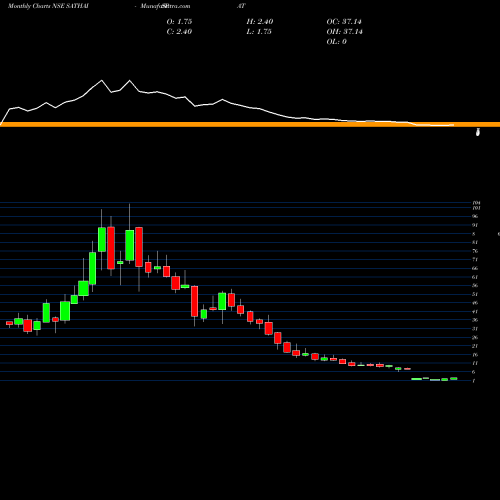The image size is (500, 500).
Task: Click the y-axis label '1' at bottom
Action: 474,381
